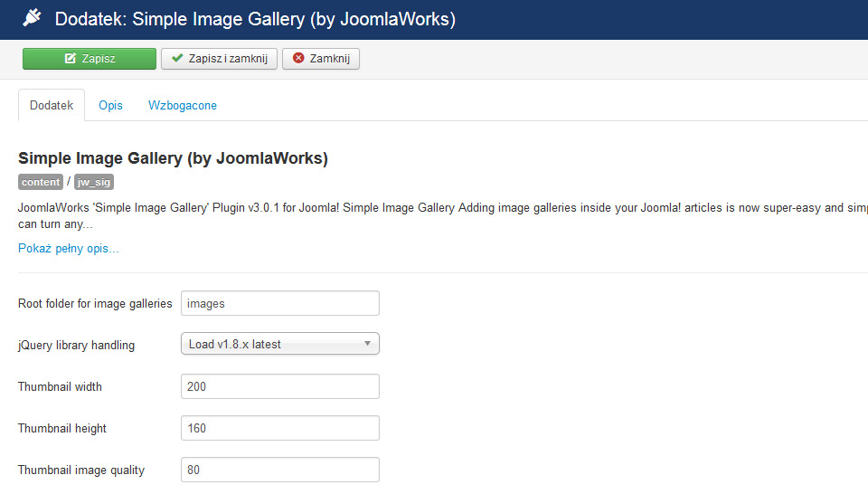The height and width of the screenshot is (494, 868).
Task: Open the Opis tab
Action: pyautogui.click(x=110, y=105)
